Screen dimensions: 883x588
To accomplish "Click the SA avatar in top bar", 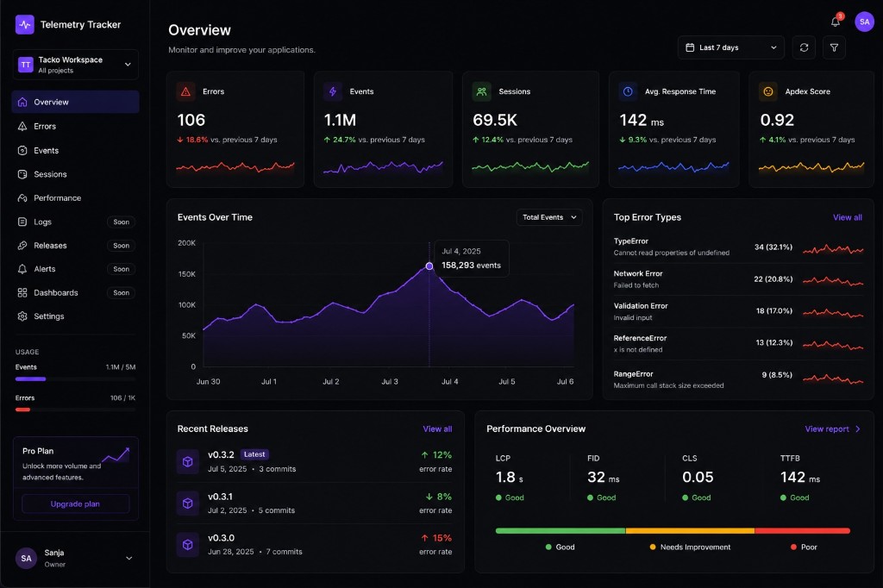I will tap(864, 22).
